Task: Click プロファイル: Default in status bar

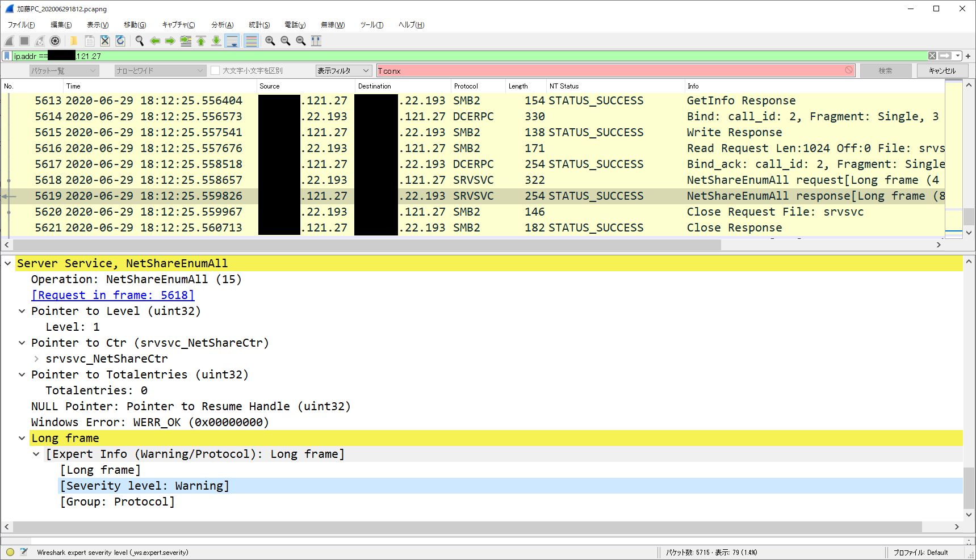Action: pos(920,553)
